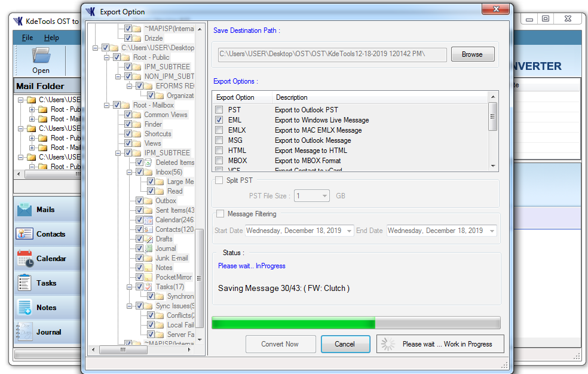Enable the Message Filtering checkbox

pyautogui.click(x=220, y=214)
